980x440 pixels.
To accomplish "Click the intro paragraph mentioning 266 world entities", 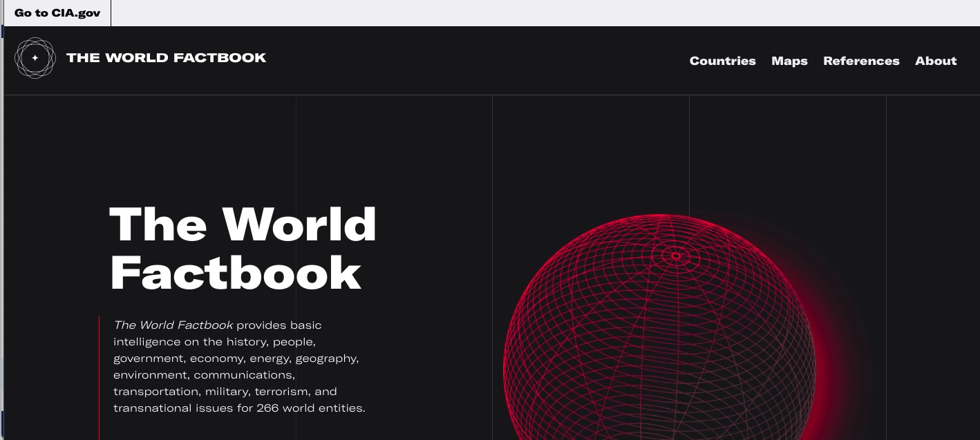I will click(x=239, y=366).
